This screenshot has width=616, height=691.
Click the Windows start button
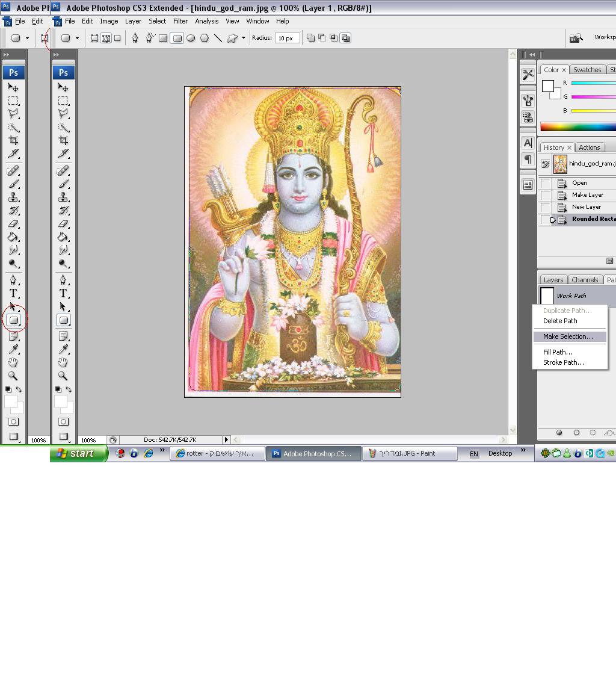point(78,454)
